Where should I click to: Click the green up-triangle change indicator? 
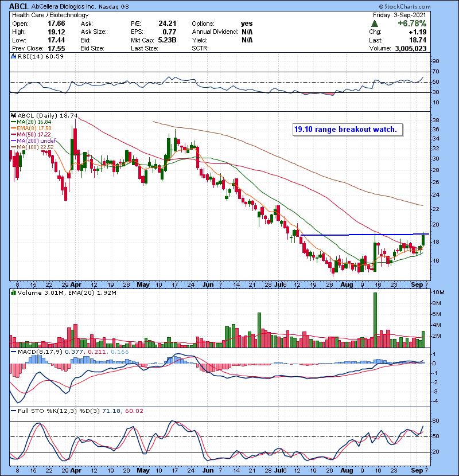[375, 24]
